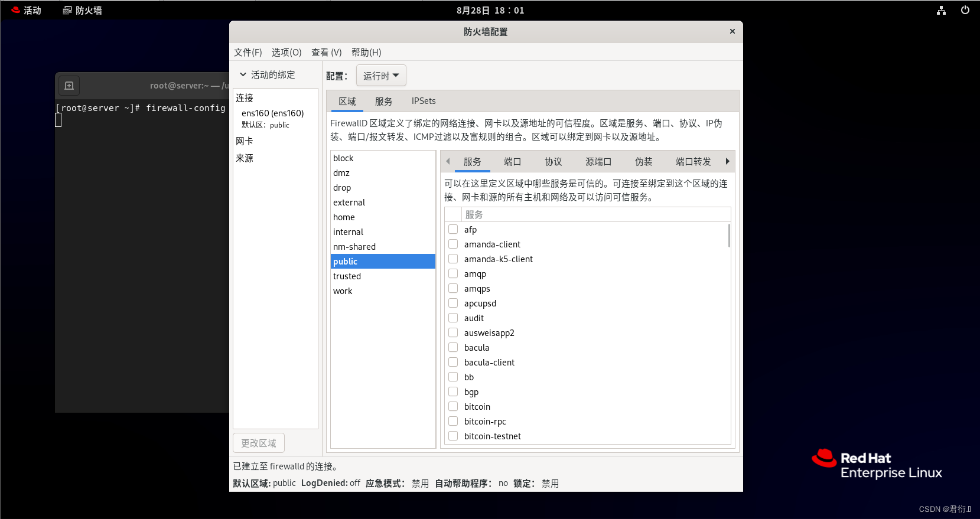Select the 协议 zone tab

[554, 162]
